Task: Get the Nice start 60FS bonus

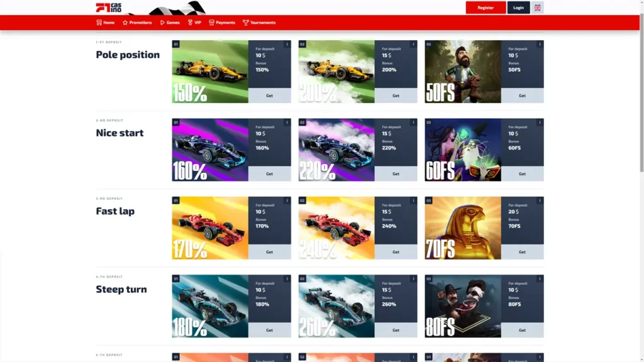Action: pyautogui.click(x=522, y=173)
